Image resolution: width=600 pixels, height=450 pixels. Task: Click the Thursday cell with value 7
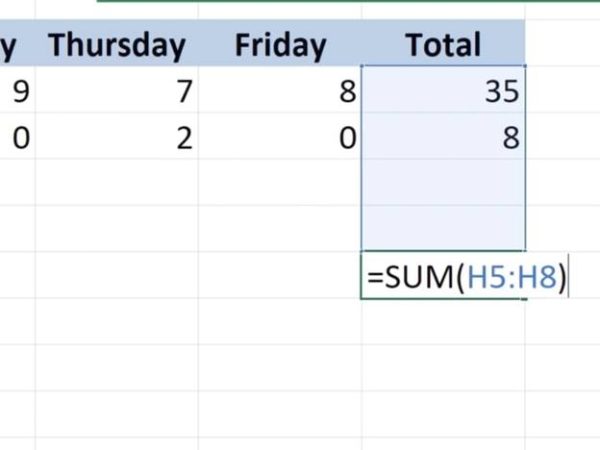point(117,90)
